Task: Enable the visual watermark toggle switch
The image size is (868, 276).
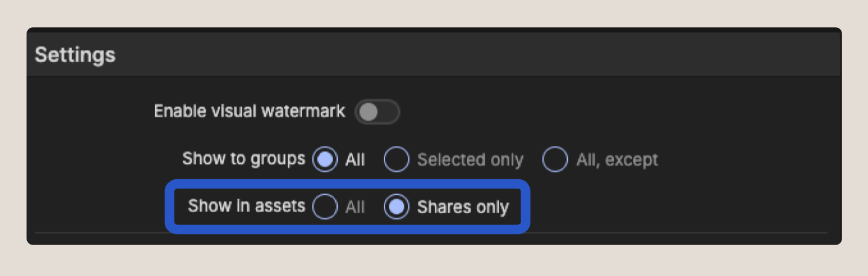Action: [x=377, y=112]
